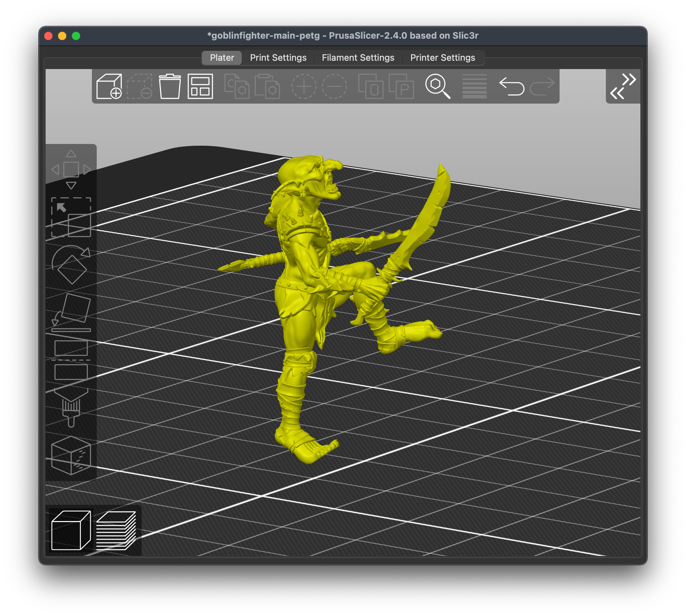Expand the collapsed sidebar with arrows
686x616 pixels.
coord(623,86)
